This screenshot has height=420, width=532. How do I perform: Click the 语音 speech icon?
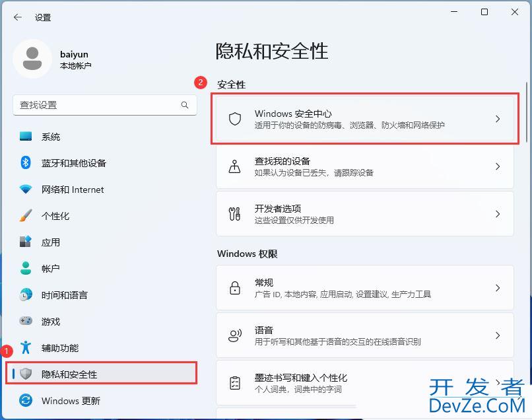235,335
